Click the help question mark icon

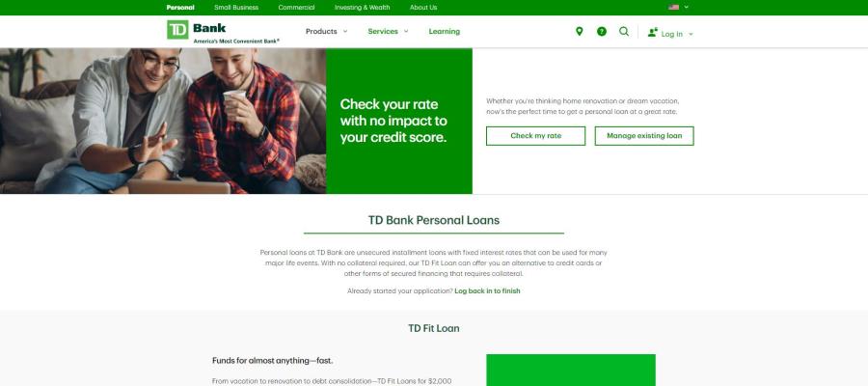coord(602,32)
